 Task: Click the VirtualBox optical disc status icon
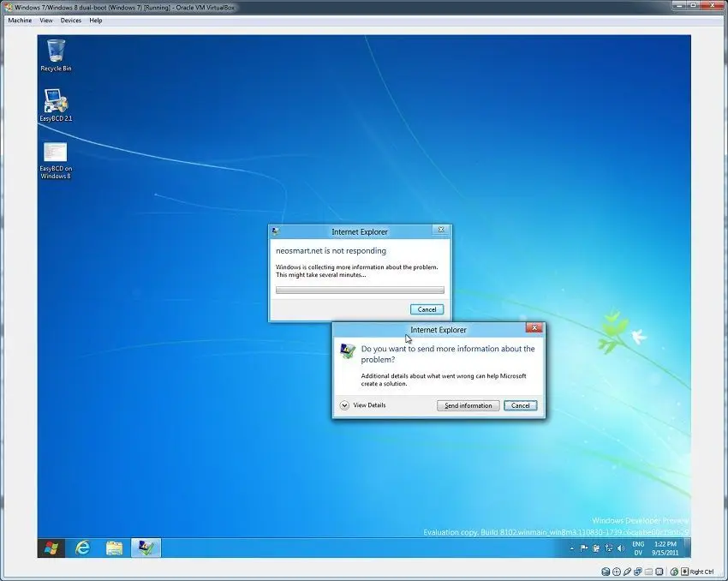pyautogui.click(x=617, y=572)
